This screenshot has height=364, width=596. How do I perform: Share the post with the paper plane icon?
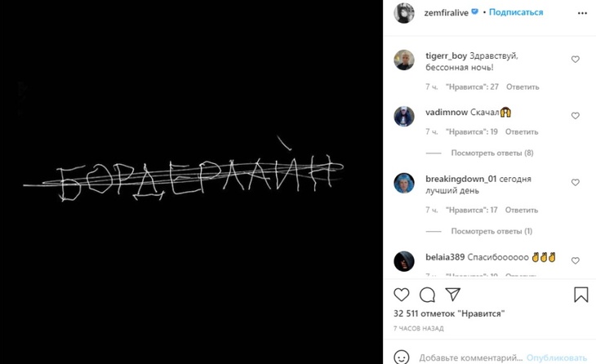click(452, 295)
